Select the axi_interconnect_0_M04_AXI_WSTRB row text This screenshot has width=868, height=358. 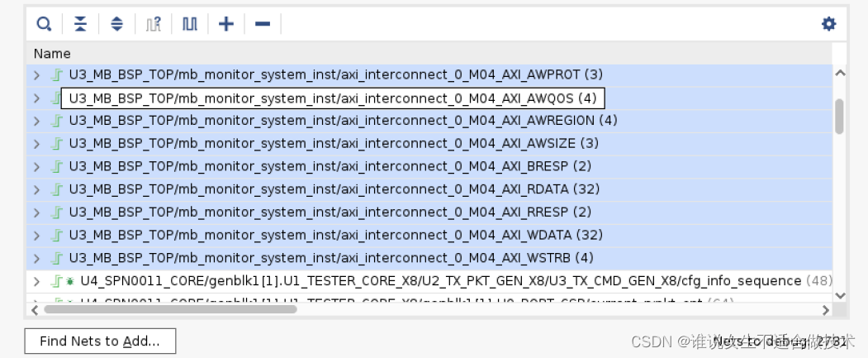click(331, 258)
